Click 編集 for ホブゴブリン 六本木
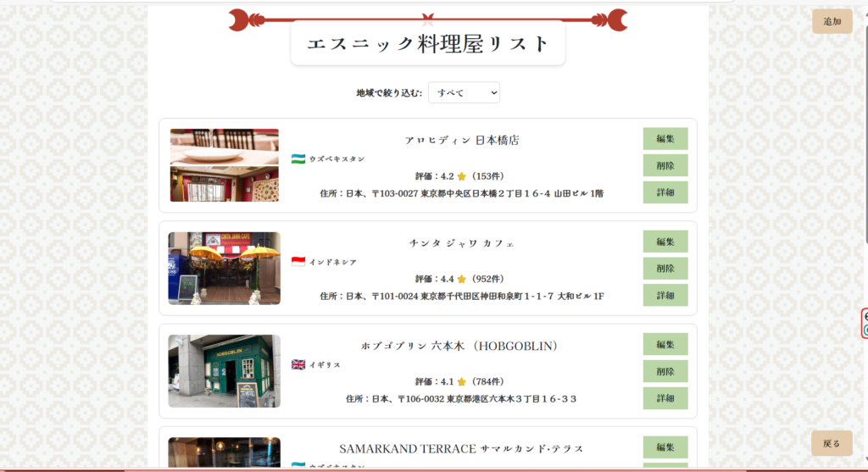This screenshot has height=472, width=868. tap(665, 345)
